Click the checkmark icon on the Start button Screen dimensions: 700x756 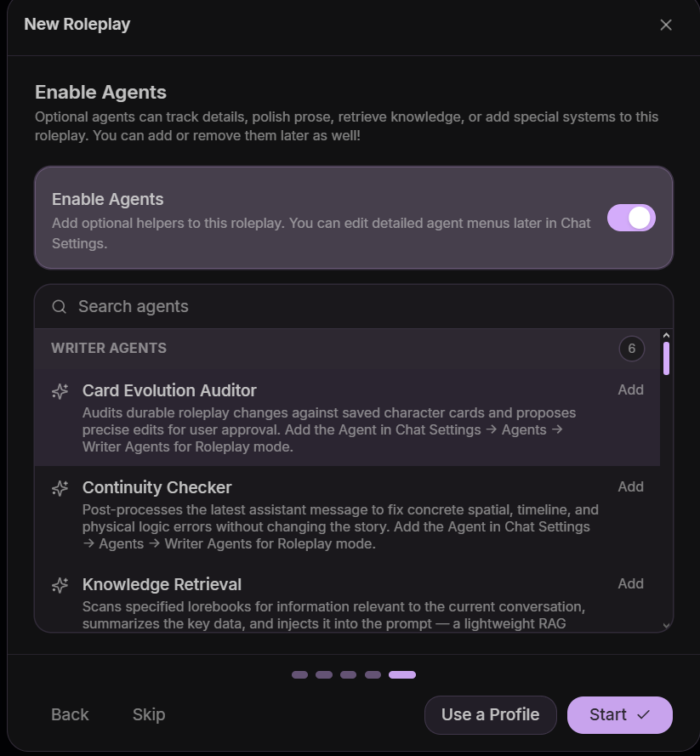coord(644,715)
